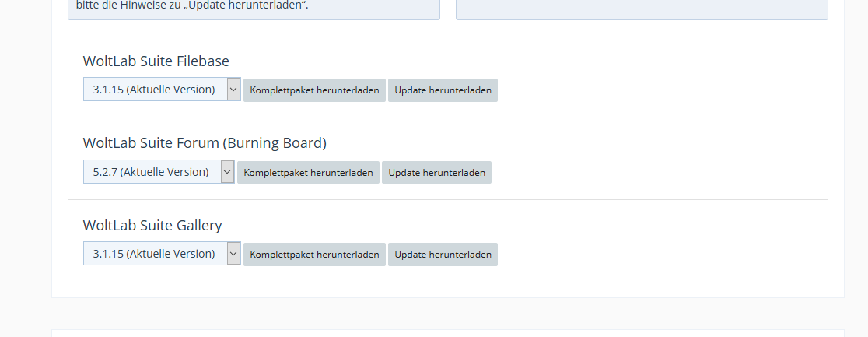Expand the Forum version 5.2.7 dropdown

151,172
